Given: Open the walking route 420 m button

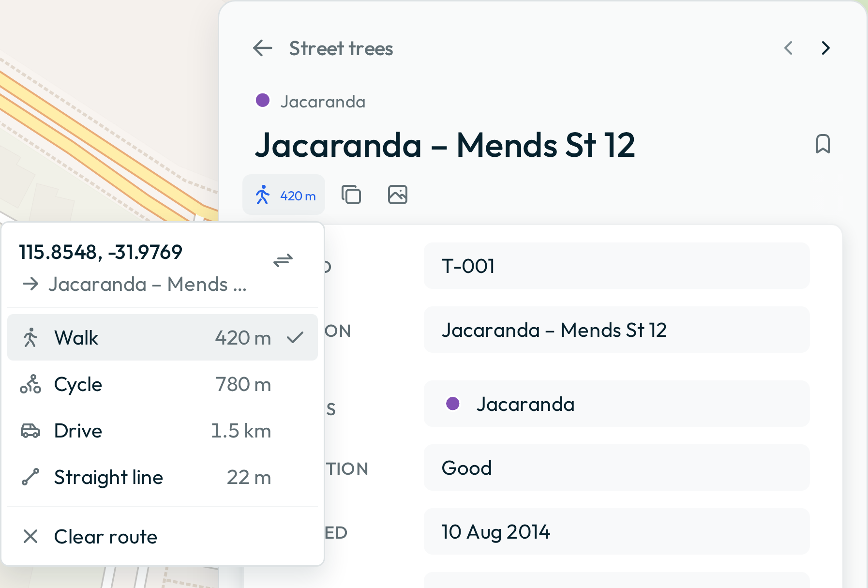Looking at the screenshot, I should [x=284, y=195].
